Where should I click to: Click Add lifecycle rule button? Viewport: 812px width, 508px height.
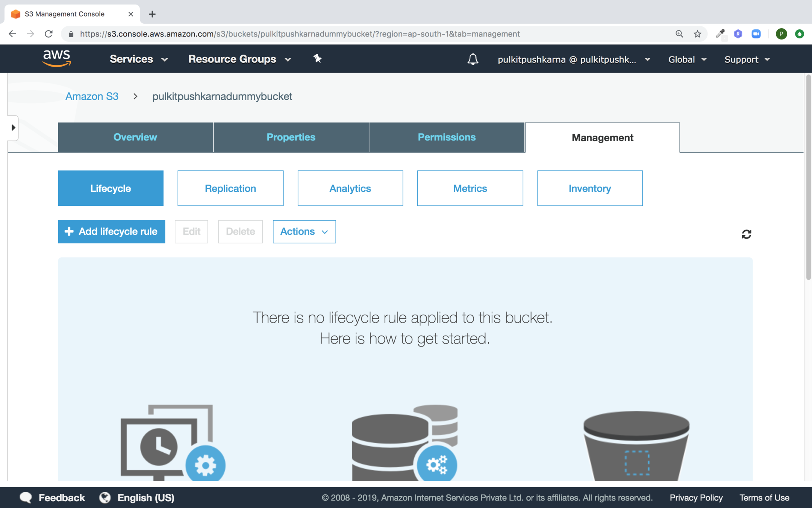click(111, 231)
